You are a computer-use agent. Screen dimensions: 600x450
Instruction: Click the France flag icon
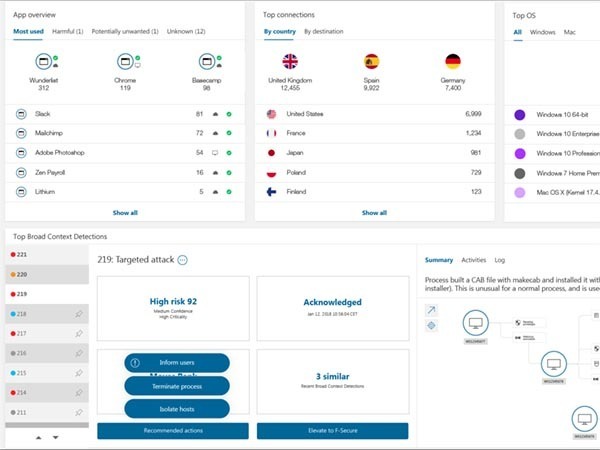(271, 133)
